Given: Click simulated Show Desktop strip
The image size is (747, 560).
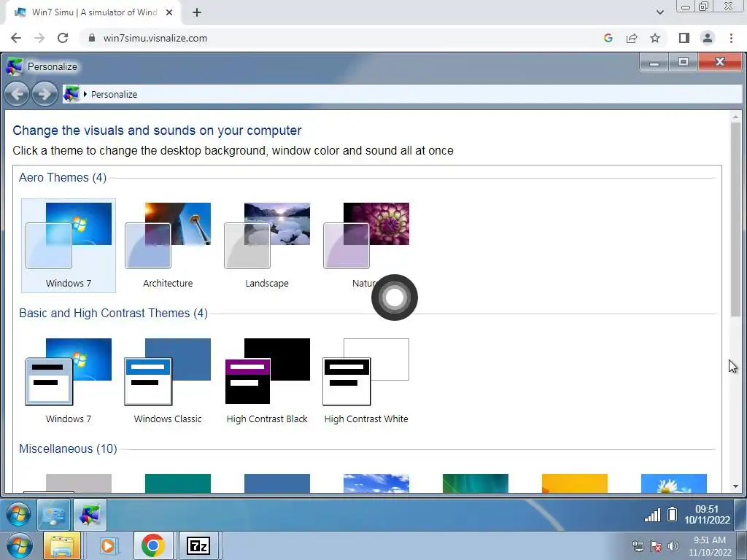Looking at the screenshot, I should coord(740,514).
